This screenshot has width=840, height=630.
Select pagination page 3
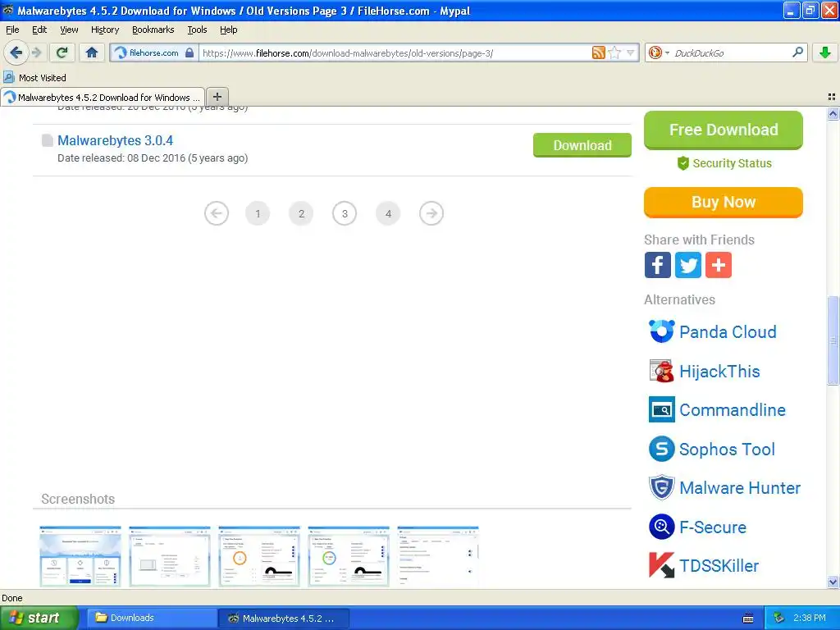(345, 213)
